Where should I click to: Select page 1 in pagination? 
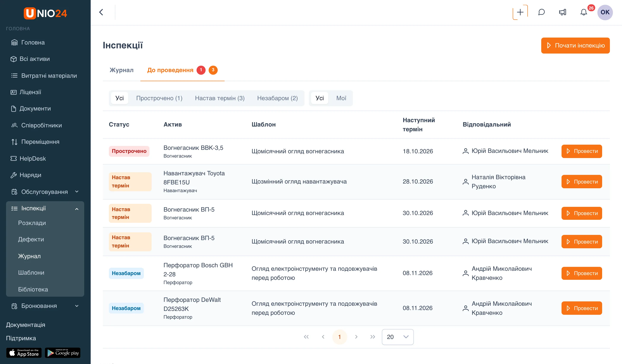339,337
